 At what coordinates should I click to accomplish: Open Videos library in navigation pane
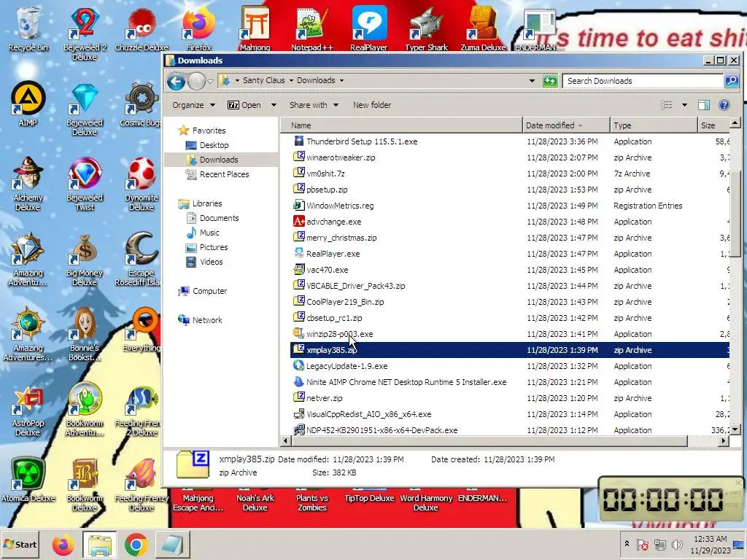pyautogui.click(x=204, y=262)
